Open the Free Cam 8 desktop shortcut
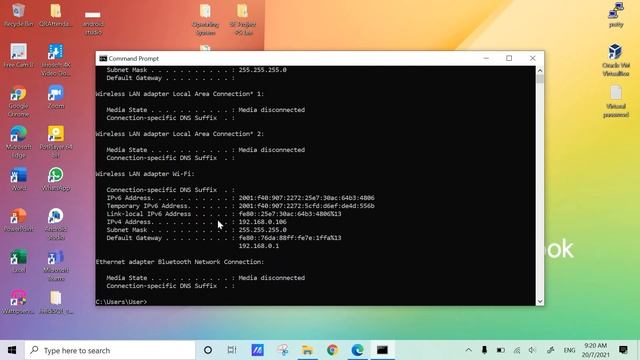This screenshot has width=640, height=360. click(x=18, y=56)
